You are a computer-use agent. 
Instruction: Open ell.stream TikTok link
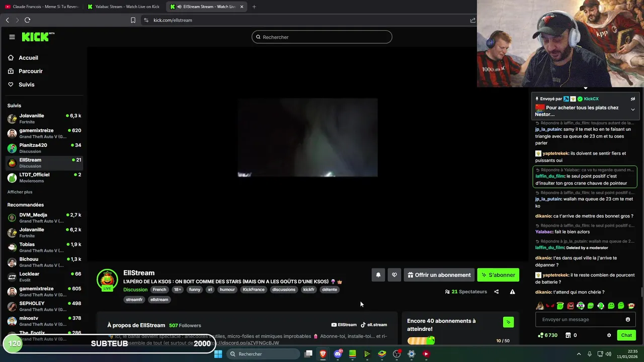pyautogui.click(x=374, y=325)
